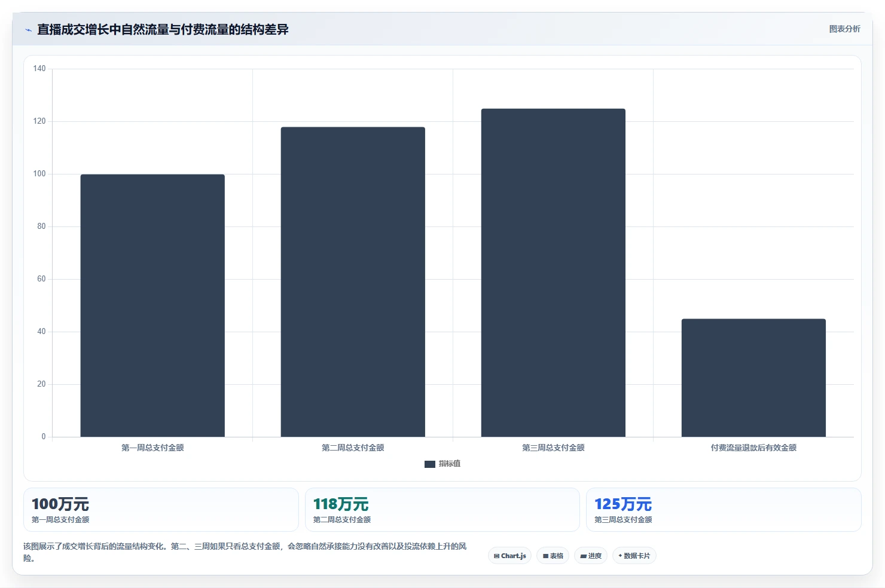Viewport: 885px width, 588px height.
Task: Click the Chart.js tag chip
Action: click(509, 556)
